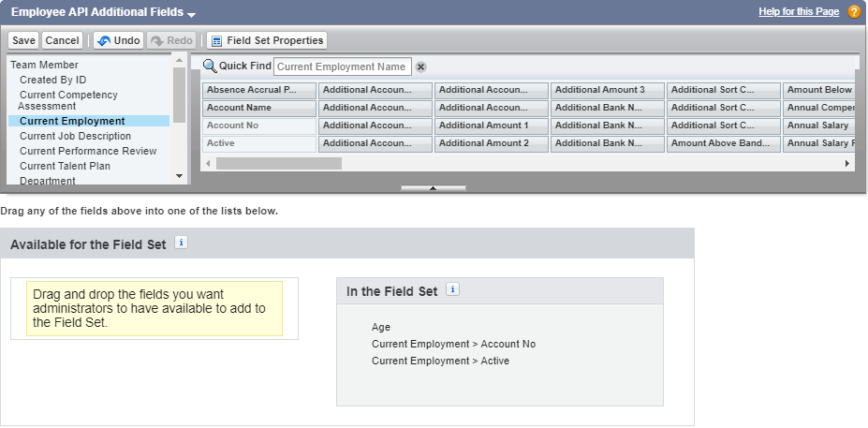Clear the Quick Find box

(421, 67)
